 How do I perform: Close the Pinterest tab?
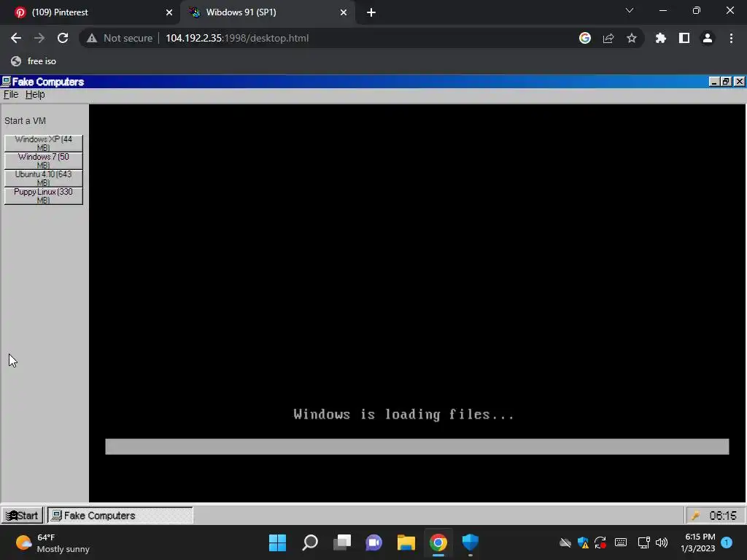pos(169,12)
